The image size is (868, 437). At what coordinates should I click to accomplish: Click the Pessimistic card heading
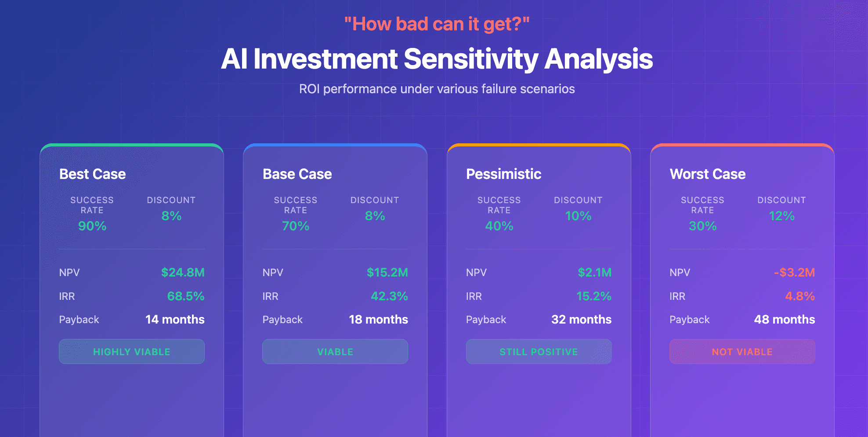point(504,174)
